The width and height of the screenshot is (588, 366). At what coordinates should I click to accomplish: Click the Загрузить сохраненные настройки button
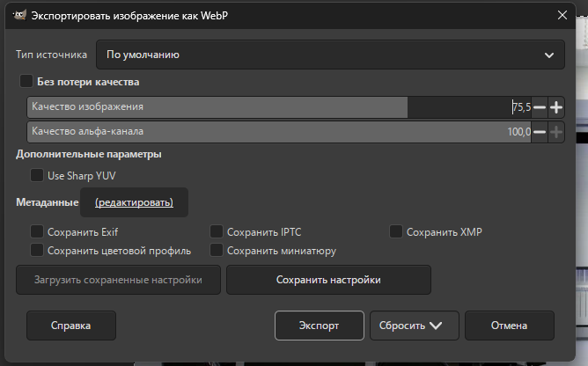pyautogui.click(x=118, y=280)
